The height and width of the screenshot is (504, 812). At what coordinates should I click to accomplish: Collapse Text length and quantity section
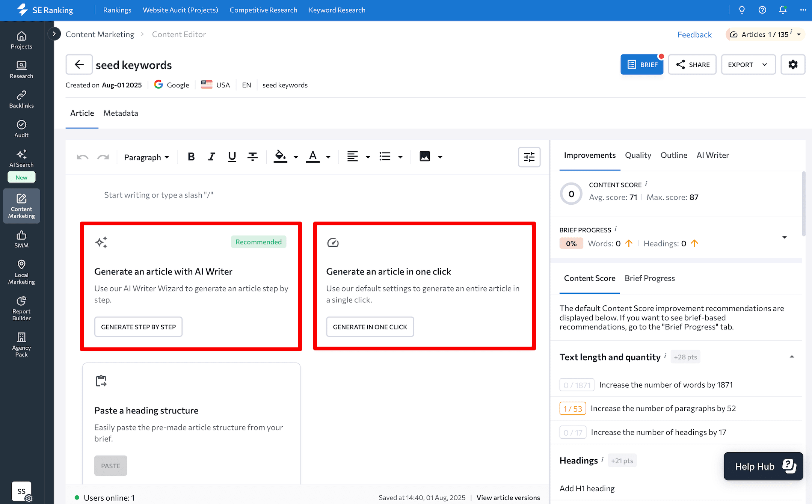[792, 357]
